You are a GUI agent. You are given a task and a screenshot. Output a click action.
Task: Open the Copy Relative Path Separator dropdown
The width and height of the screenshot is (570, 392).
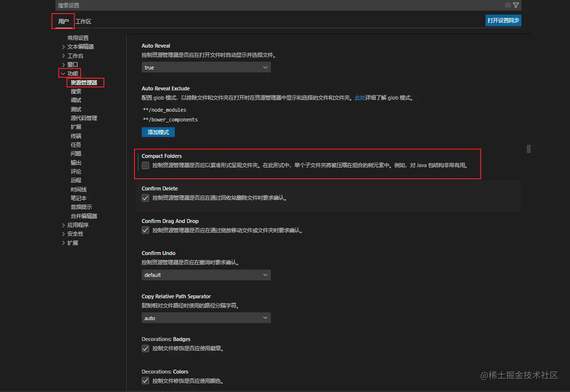point(206,318)
